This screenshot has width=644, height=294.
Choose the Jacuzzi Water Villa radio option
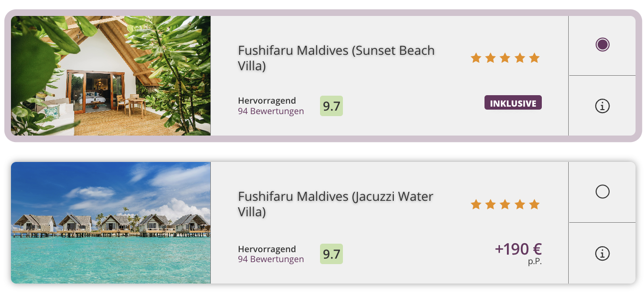(602, 191)
